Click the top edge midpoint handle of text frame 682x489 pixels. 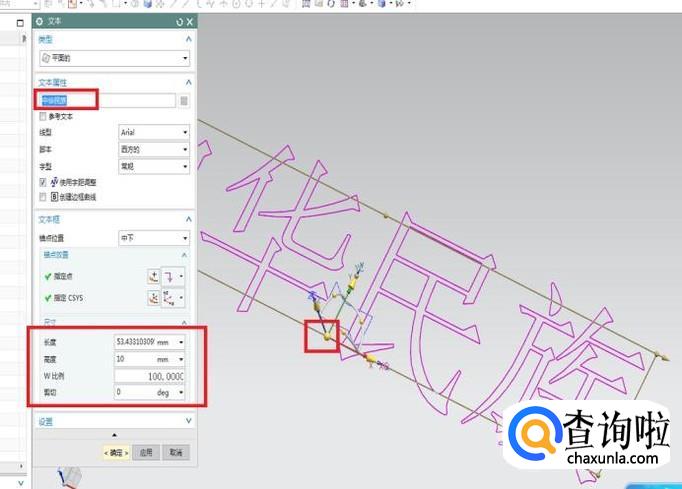[x=385, y=215]
